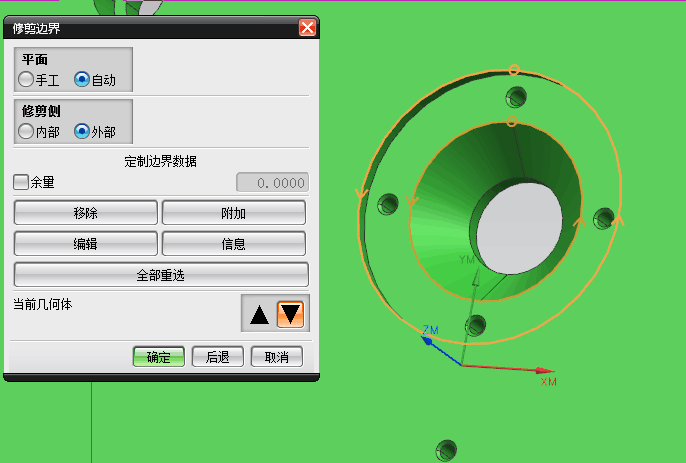Select the small hole above the flange
Viewport: 686px width, 463px height.
click(x=516, y=97)
